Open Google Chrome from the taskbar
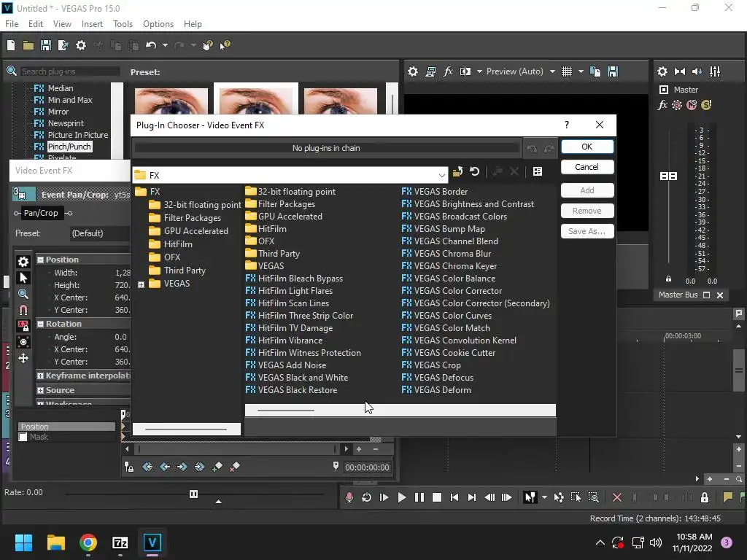The height and width of the screenshot is (560, 747). tap(88, 542)
